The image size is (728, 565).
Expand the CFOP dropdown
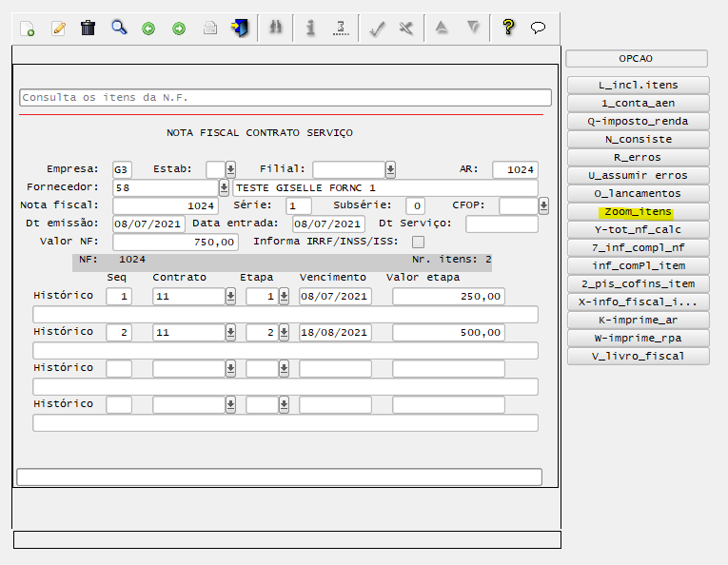[543, 206]
